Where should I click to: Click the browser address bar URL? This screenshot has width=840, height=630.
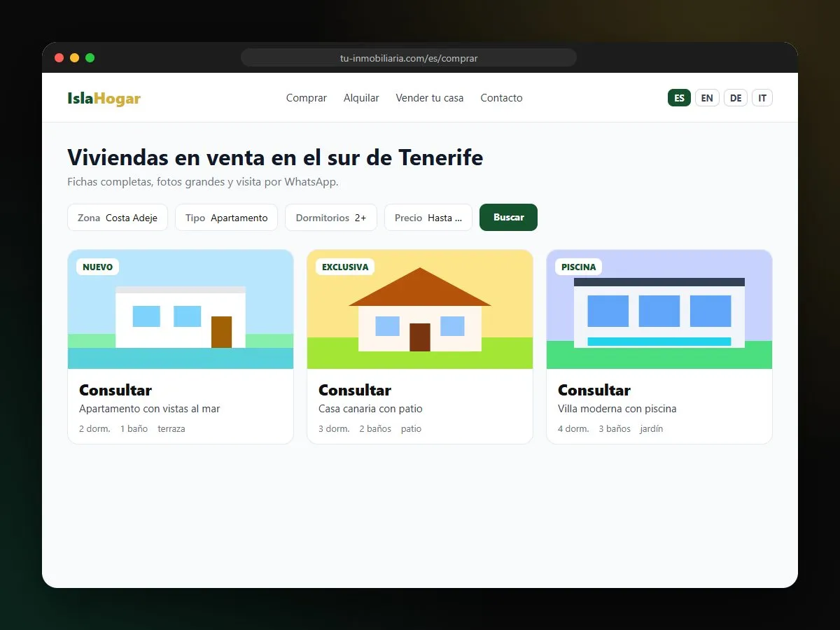pos(409,58)
